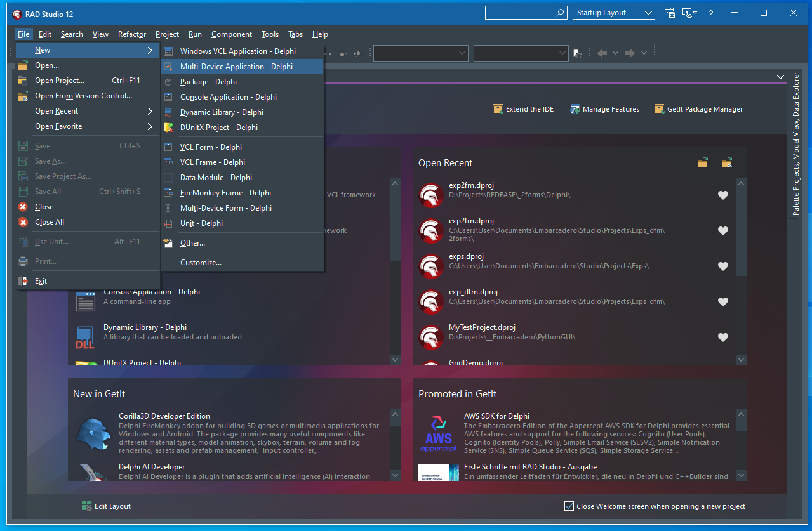The image size is (812, 531).
Task: Select Unit - Delphi from submenu
Action: pyautogui.click(x=243, y=223)
